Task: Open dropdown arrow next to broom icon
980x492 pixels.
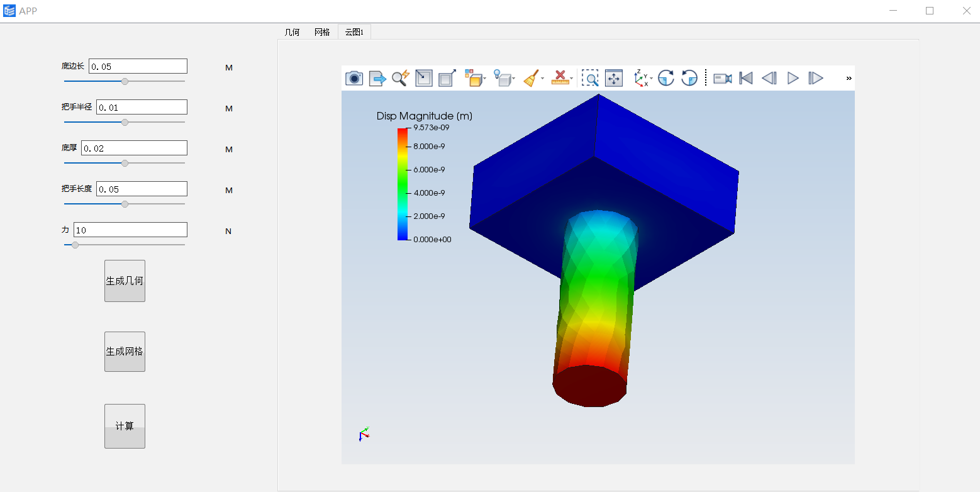Action: (x=543, y=79)
